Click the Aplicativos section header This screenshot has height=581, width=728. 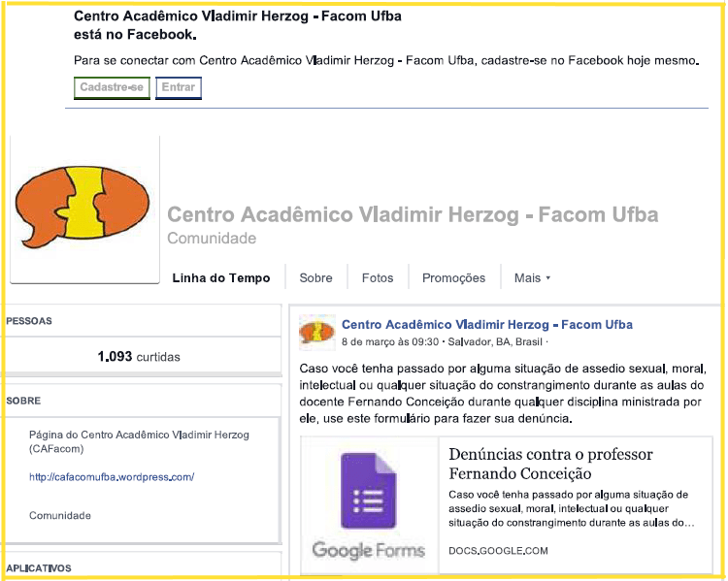pos(39,567)
